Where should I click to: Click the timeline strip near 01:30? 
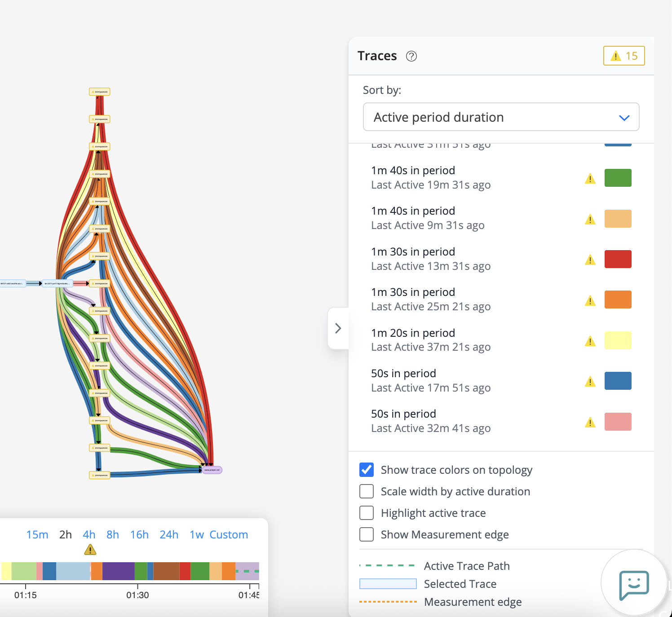tap(138, 572)
